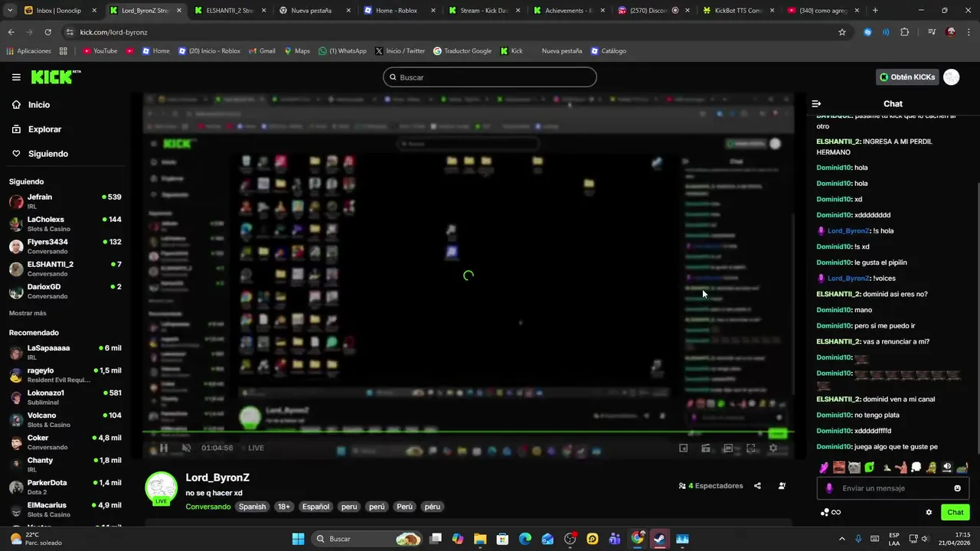Open Lokonazo1 recommended channel

click(x=65, y=397)
